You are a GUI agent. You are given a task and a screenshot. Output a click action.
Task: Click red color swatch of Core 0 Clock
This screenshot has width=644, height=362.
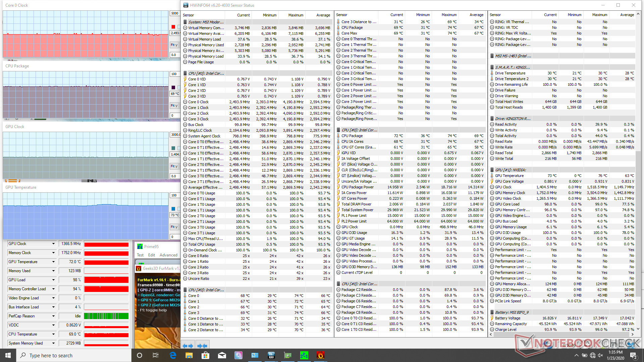point(173,27)
